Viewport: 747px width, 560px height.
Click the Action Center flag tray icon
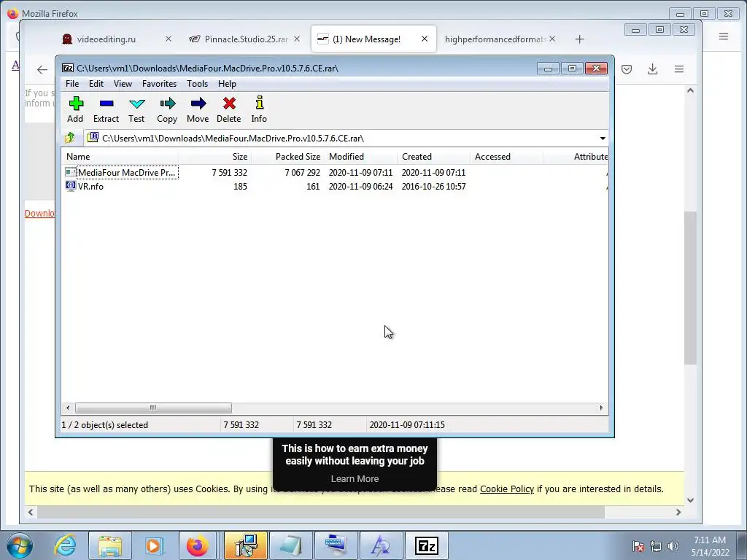pos(638,546)
